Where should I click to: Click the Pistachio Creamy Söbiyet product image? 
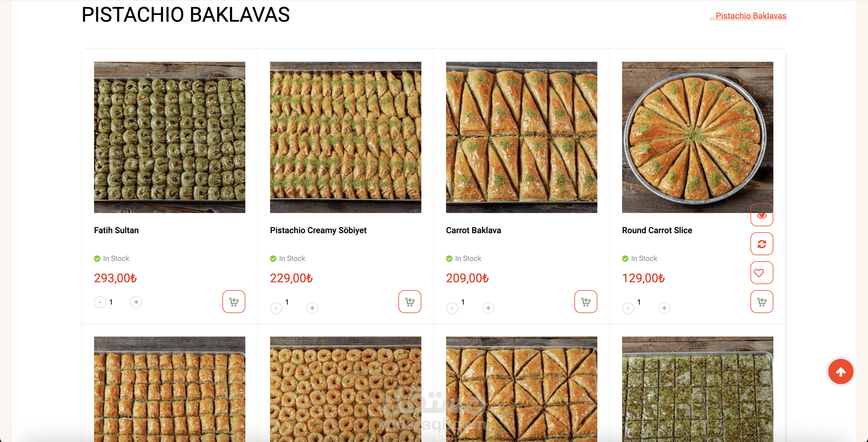[345, 137]
